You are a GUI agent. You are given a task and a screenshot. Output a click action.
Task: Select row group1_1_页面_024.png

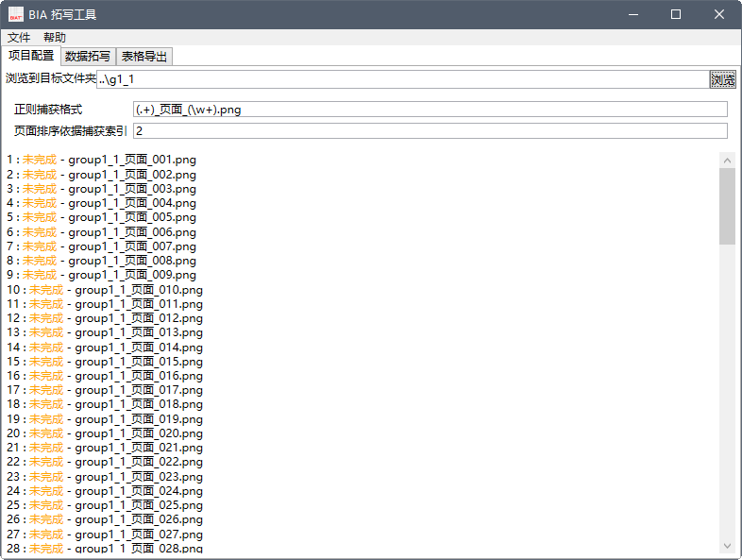point(105,491)
